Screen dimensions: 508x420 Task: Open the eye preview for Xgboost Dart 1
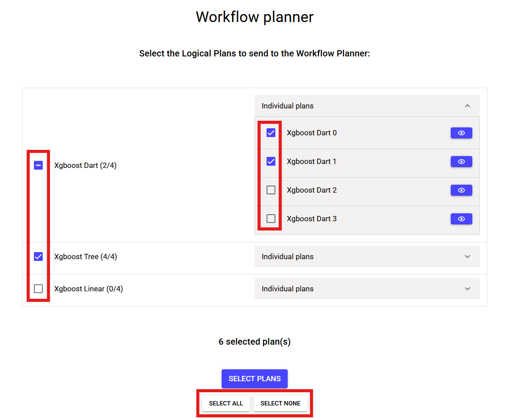[461, 161]
